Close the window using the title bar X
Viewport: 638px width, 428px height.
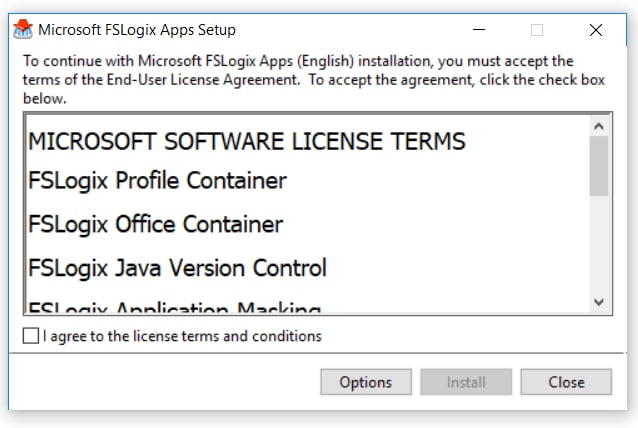coord(596,30)
